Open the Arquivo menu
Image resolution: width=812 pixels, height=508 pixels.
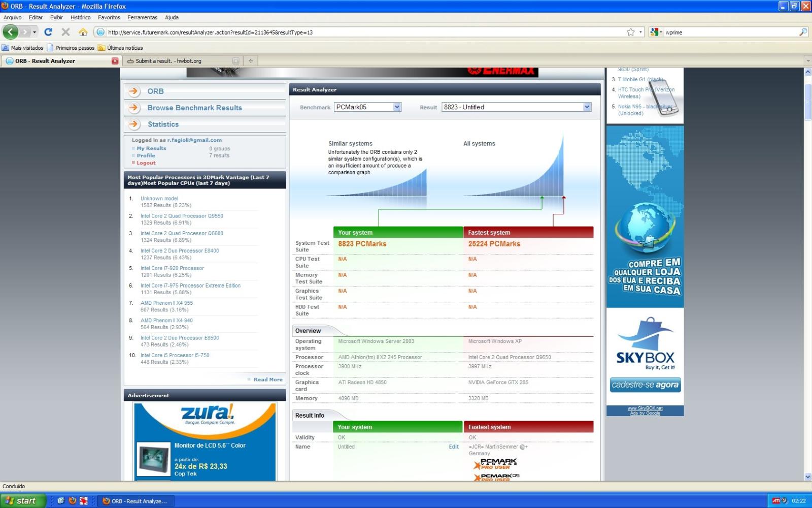pos(13,17)
